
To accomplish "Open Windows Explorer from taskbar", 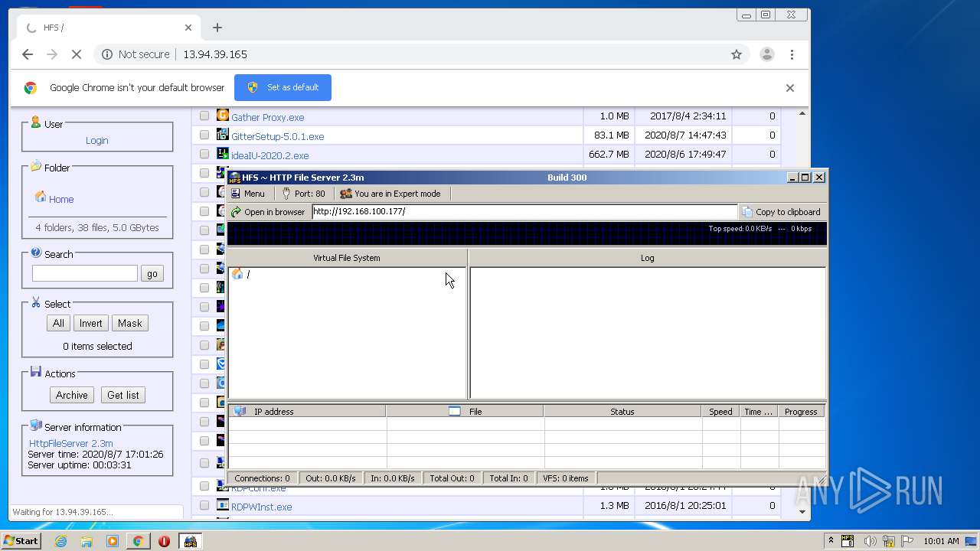I will [87, 541].
